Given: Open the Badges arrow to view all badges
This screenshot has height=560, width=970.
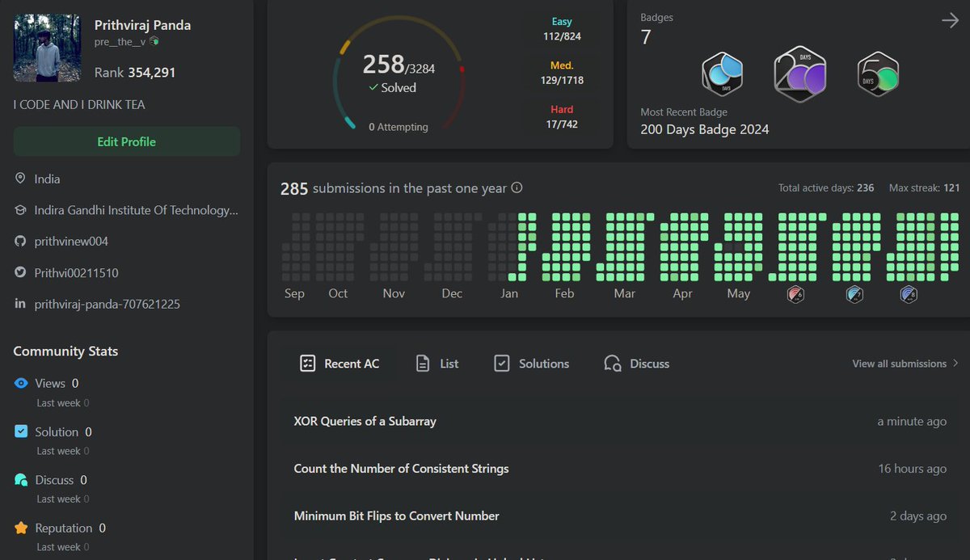Looking at the screenshot, I should click(x=950, y=21).
